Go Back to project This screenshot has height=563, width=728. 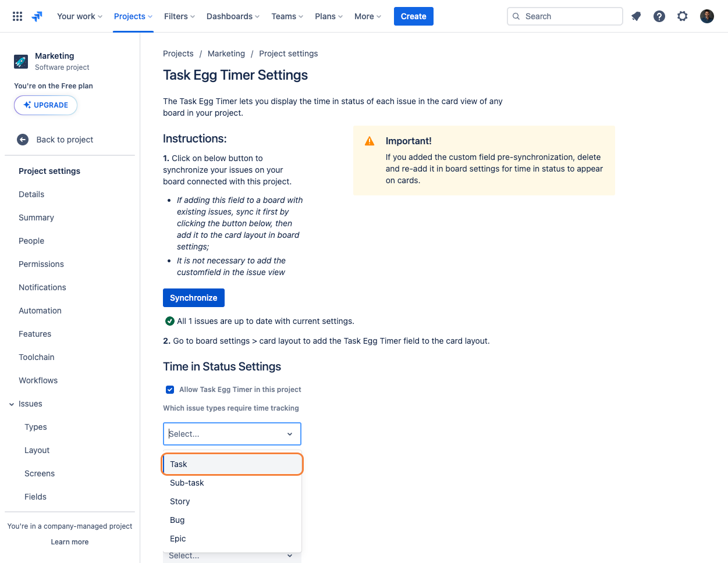(x=65, y=140)
